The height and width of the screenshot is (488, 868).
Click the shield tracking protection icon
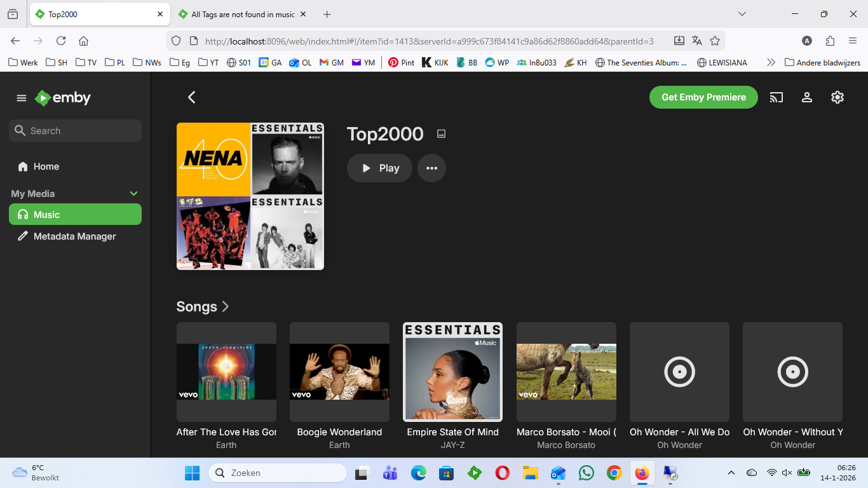177,41
